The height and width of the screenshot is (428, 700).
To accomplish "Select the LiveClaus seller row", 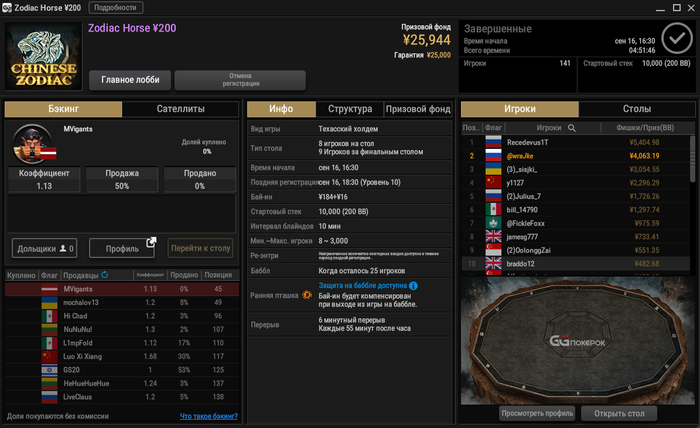I will (122, 397).
